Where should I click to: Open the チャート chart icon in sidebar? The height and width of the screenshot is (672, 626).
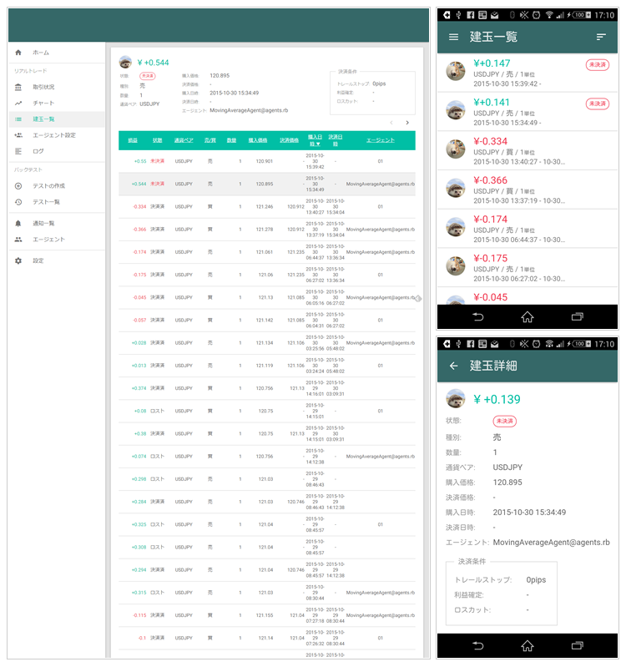point(18,104)
